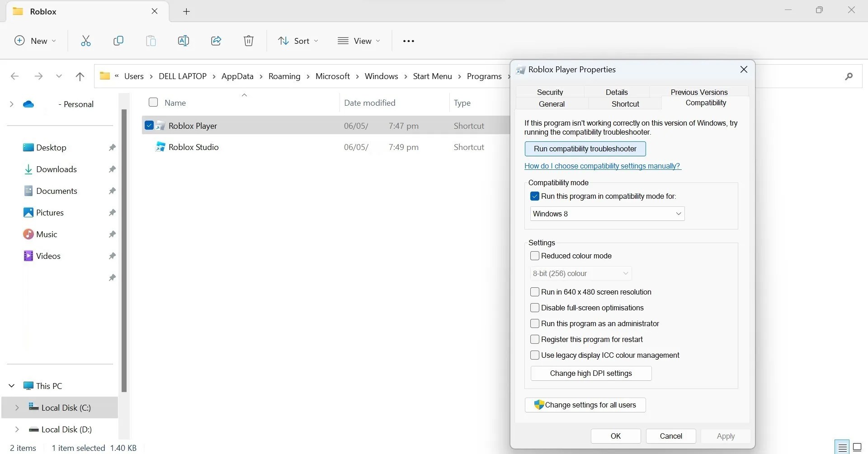The width and height of the screenshot is (868, 454).
Task: Check Disable full-screen optimisations
Action: 535,308
